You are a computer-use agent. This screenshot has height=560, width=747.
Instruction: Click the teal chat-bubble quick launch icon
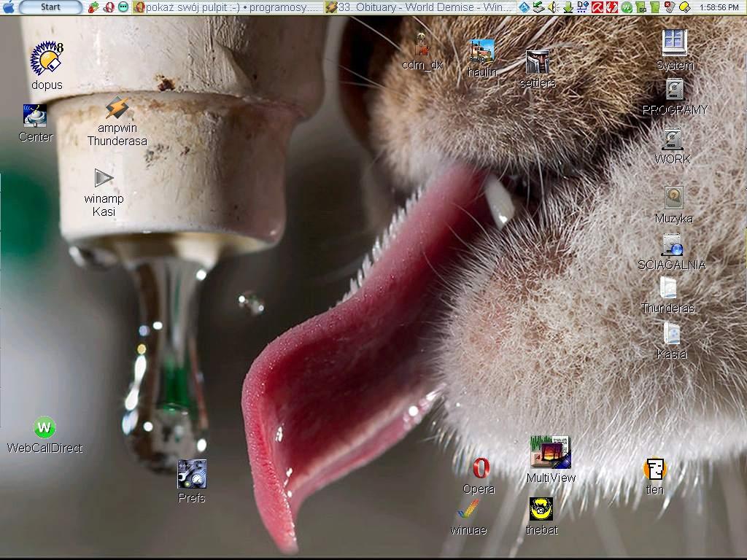[x=123, y=7]
